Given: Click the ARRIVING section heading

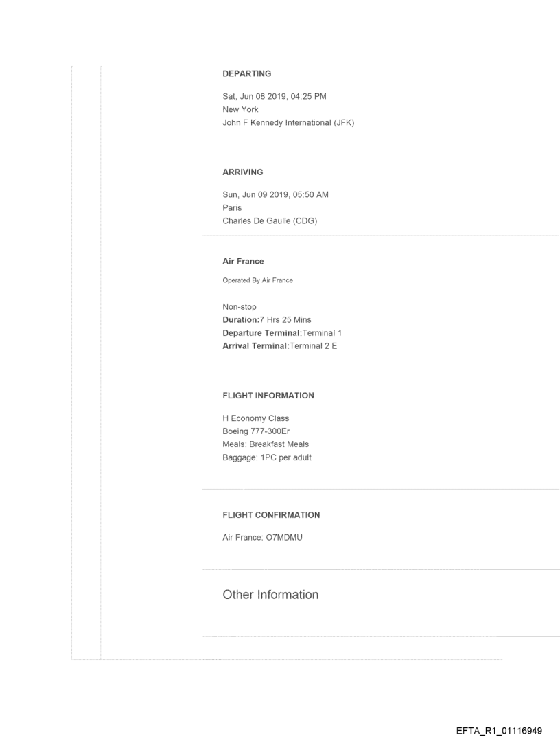Looking at the screenshot, I should click(243, 172).
